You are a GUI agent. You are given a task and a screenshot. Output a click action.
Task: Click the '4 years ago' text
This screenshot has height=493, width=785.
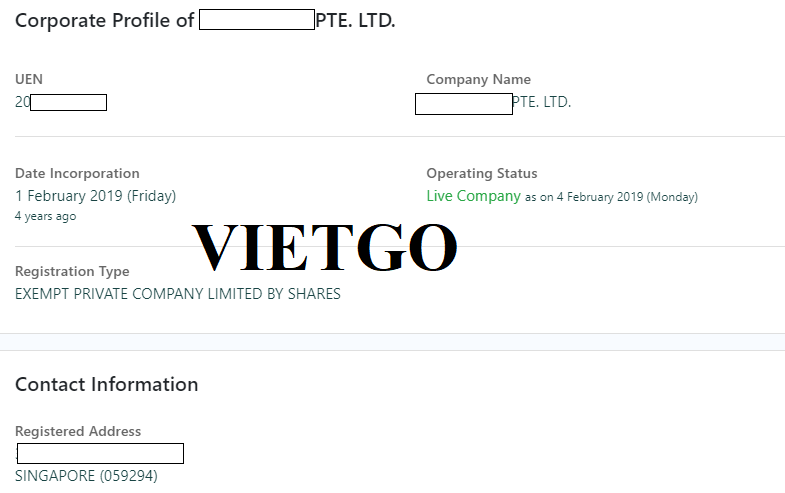coord(46,216)
